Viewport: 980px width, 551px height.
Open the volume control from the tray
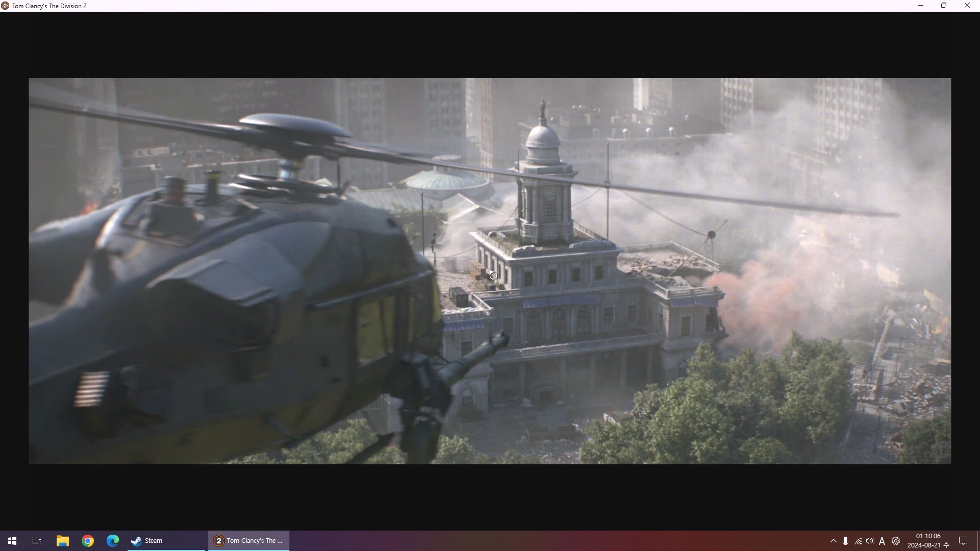pos(870,541)
